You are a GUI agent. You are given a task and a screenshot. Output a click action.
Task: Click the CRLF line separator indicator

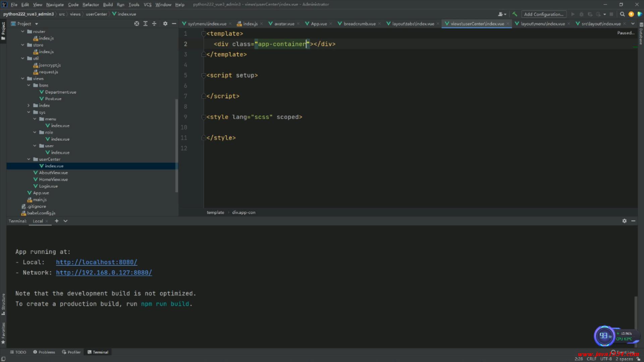click(592, 359)
